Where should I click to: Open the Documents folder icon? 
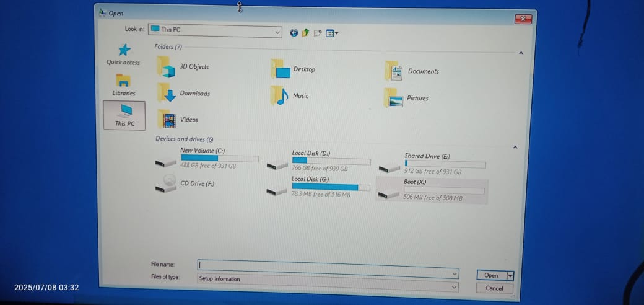tap(393, 71)
